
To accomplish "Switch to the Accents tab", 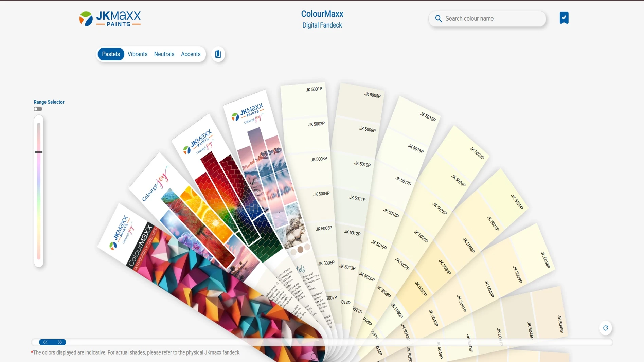I will 191,54.
